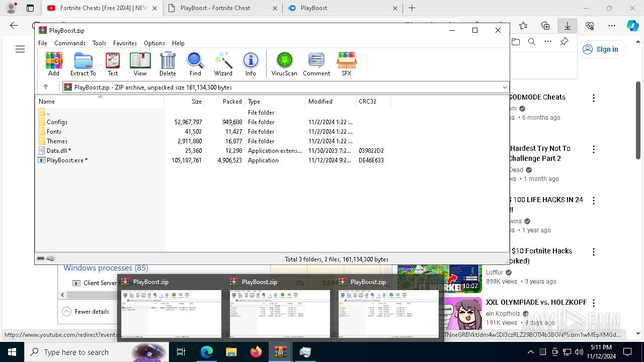The width and height of the screenshot is (644, 362).
Task: Open options for $10 Fortnite Hacks video
Action: [x=594, y=252]
